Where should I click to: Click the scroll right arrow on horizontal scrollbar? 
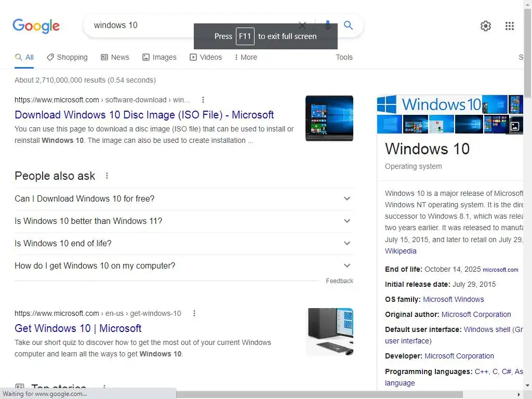tap(518, 395)
